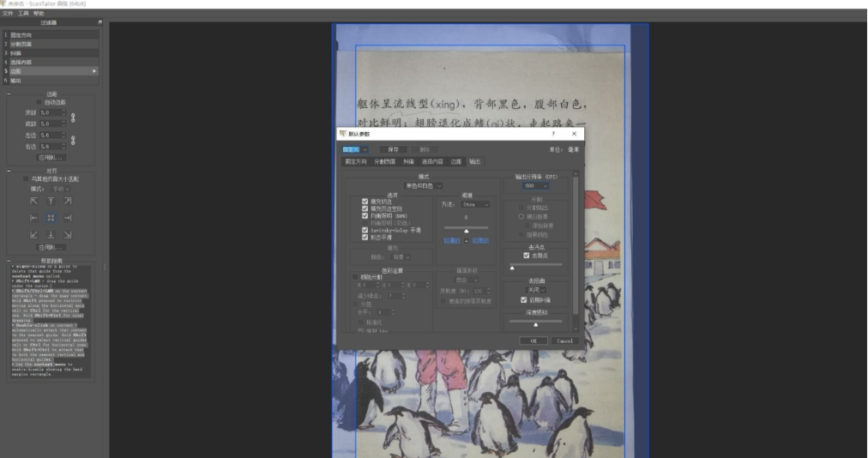Select filter 1 固定方向 in the filter list

[x=51, y=35]
